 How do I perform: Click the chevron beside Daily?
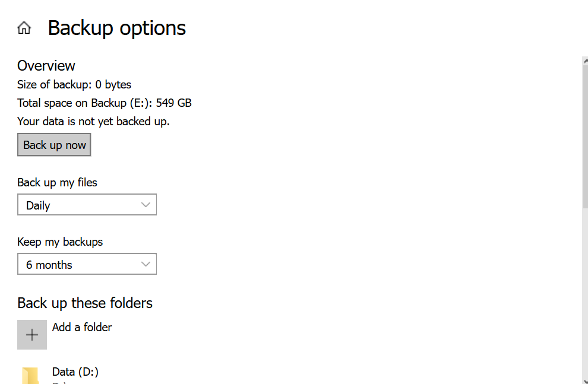pos(146,205)
